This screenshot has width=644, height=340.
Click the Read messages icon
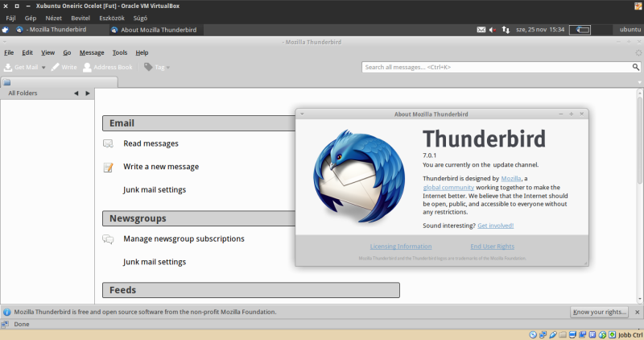coord(108,143)
